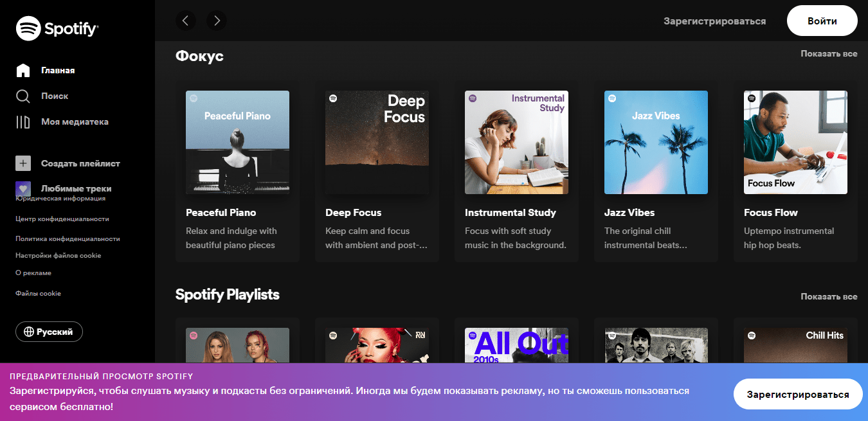Click the plus icon for Create playlist
This screenshot has width=868, height=421.
[23, 163]
